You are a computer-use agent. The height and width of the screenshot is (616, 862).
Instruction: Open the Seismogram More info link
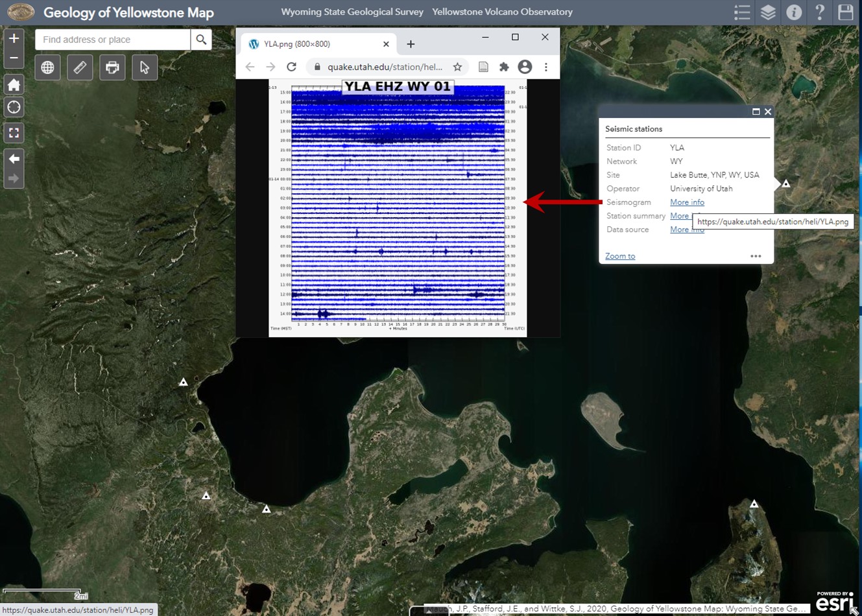(687, 202)
